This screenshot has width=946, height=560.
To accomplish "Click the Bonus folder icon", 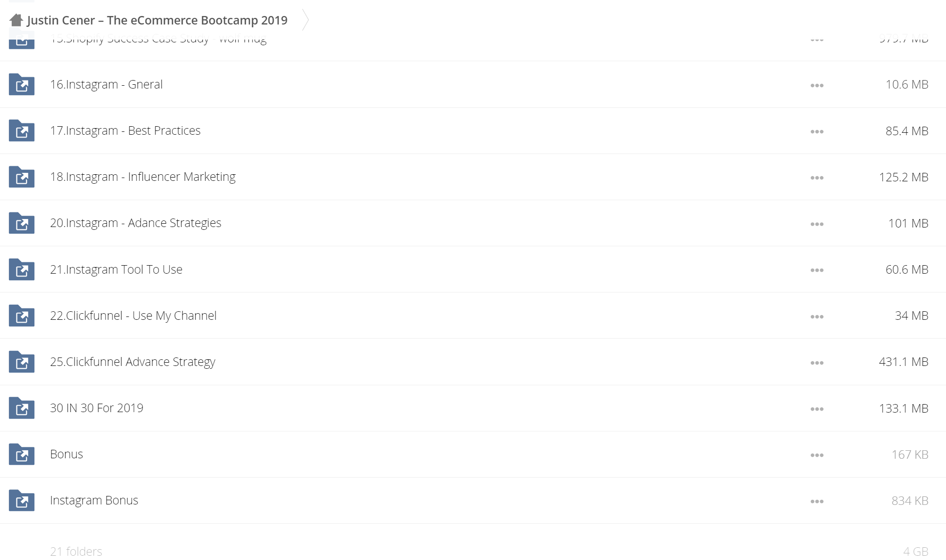I will [x=22, y=454].
